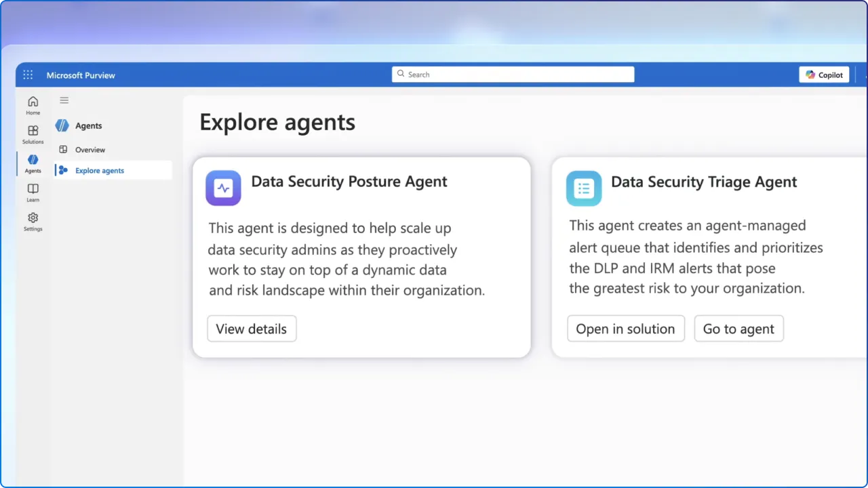Open Solutions from the left navigation rail
This screenshot has width=868, height=488.
(x=33, y=133)
